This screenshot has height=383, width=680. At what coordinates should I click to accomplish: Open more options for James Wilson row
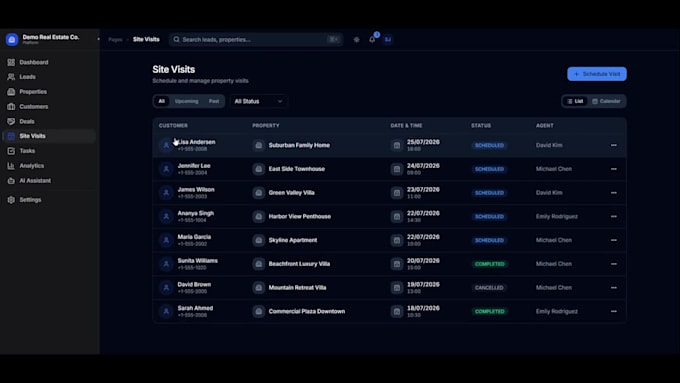[614, 193]
